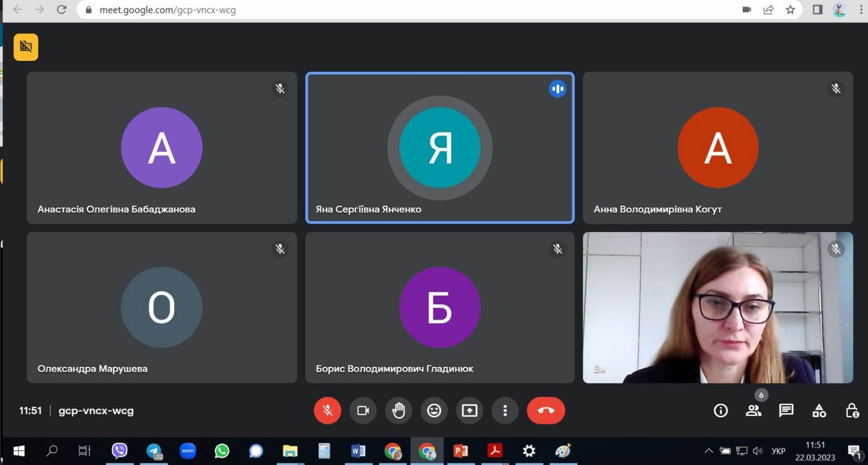The height and width of the screenshot is (465, 868).
Task: Open the emoji reactions panel
Action: coord(434,410)
